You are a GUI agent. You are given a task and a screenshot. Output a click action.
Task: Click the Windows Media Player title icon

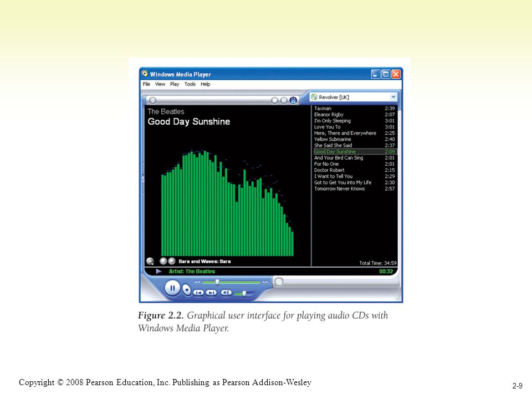145,74
